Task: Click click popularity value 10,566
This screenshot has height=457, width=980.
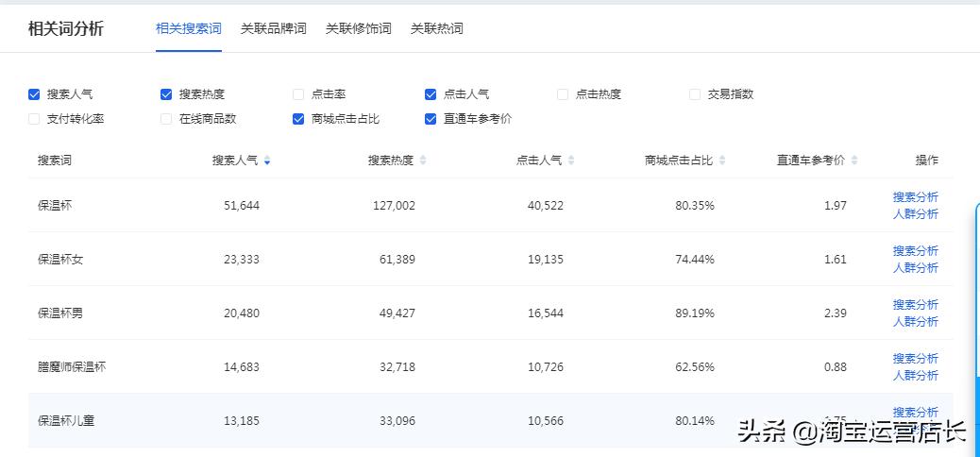Action: pyautogui.click(x=545, y=421)
